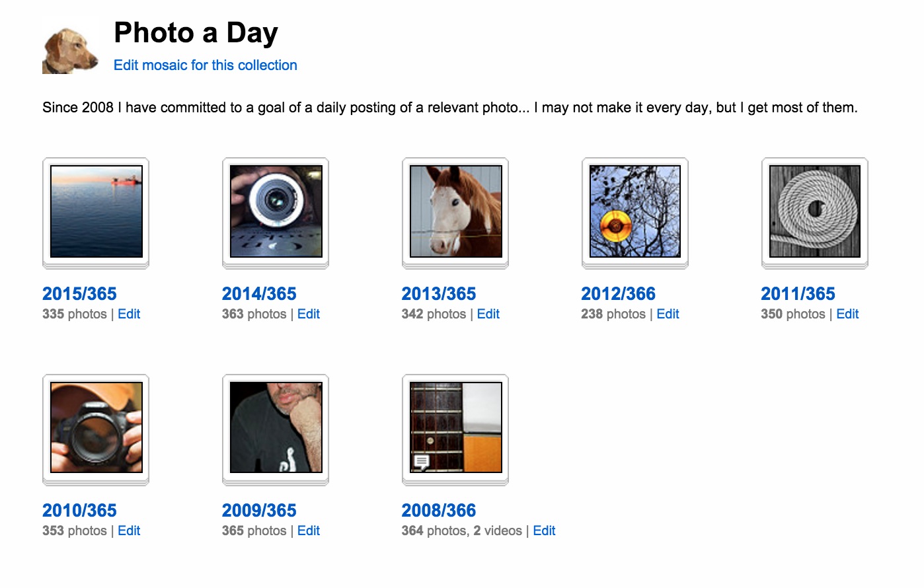This screenshot has width=924, height=588.
Task: Open the 2014/365 camera lens thumbnail
Action: pos(276,211)
